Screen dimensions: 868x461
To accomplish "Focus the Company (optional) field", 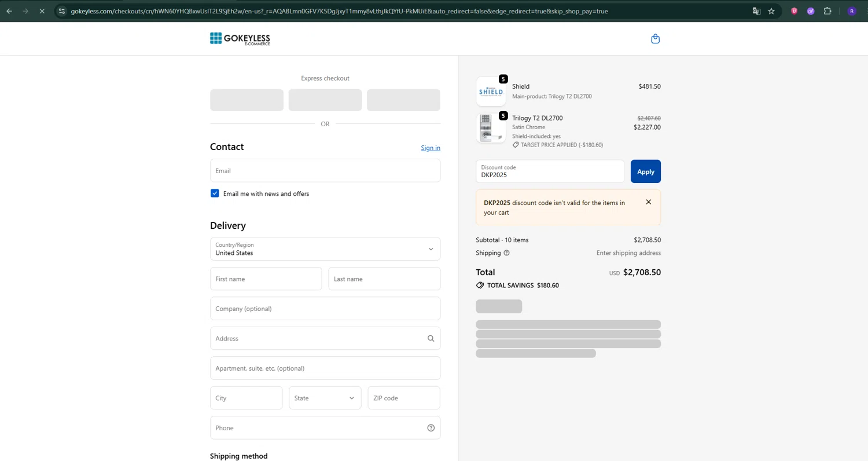I will (325, 309).
